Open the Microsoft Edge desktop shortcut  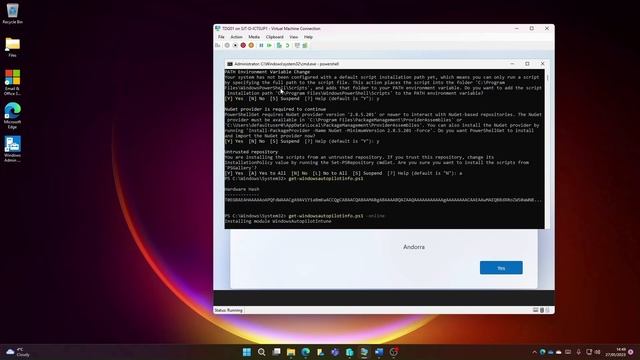13,116
